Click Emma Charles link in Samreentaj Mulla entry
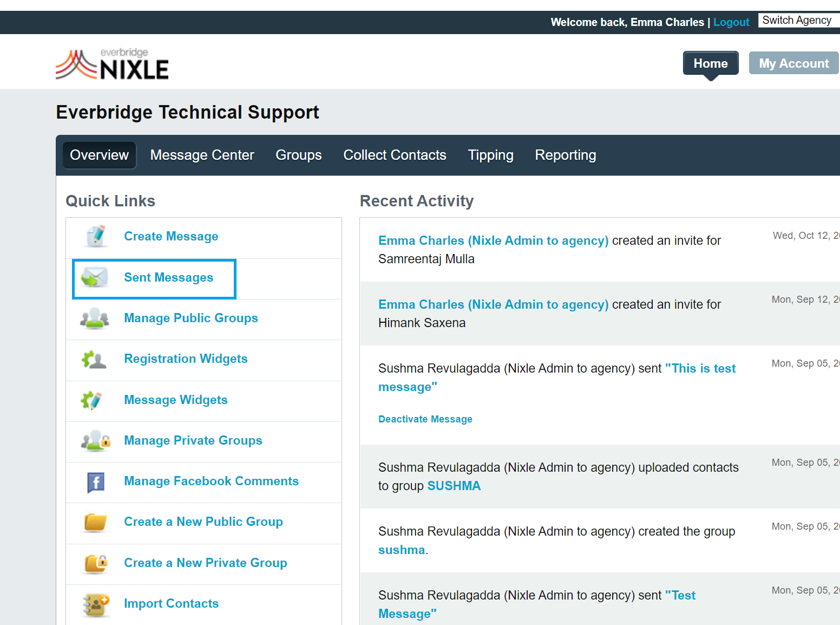The height and width of the screenshot is (625, 840). [494, 241]
